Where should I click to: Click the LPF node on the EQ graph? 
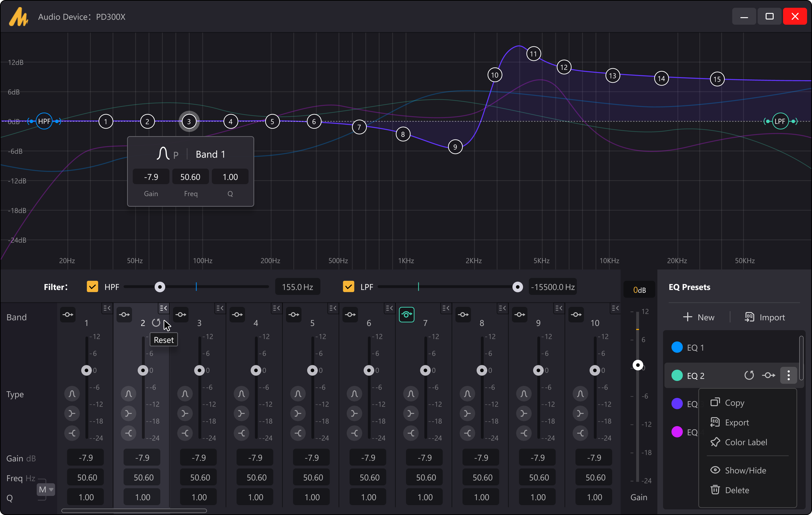coord(780,121)
